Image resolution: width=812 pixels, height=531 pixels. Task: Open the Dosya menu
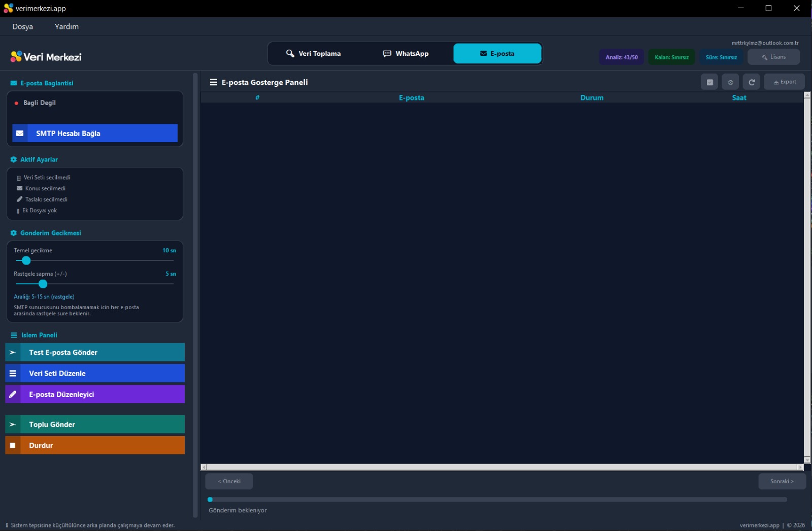click(x=22, y=26)
